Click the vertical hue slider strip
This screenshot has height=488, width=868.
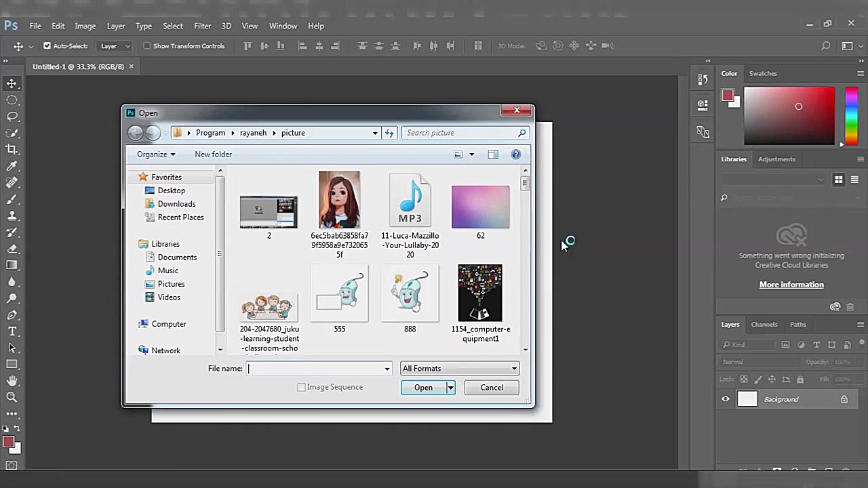pyautogui.click(x=852, y=115)
